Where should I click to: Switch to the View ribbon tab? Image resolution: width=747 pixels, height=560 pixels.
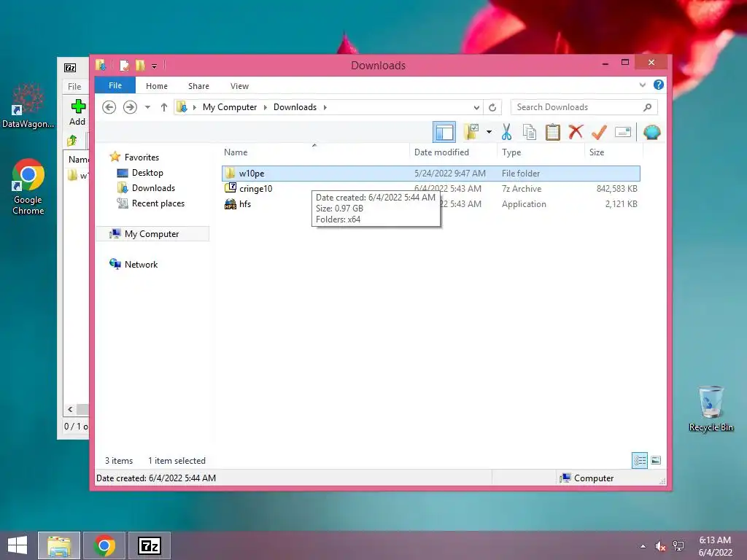(239, 86)
